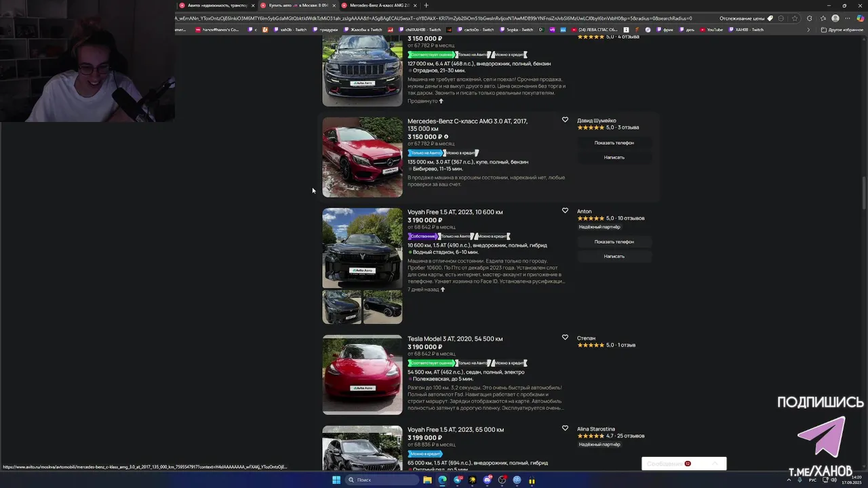This screenshot has width=868, height=488.
Task: Click Написать for seller Давид Шумейко
Action: pos(614,157)
